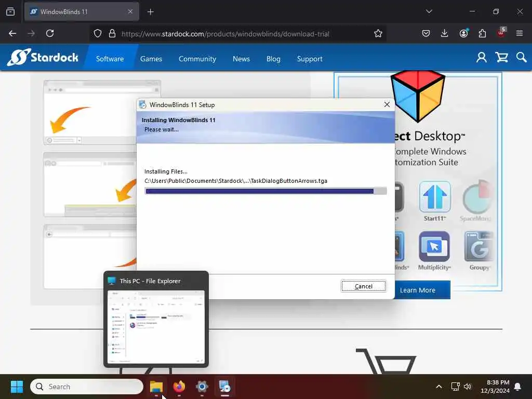Click the WindowBlinds installer taskbar icon
This screenshot has width=532, height=399.
click(x=224, y=387)
